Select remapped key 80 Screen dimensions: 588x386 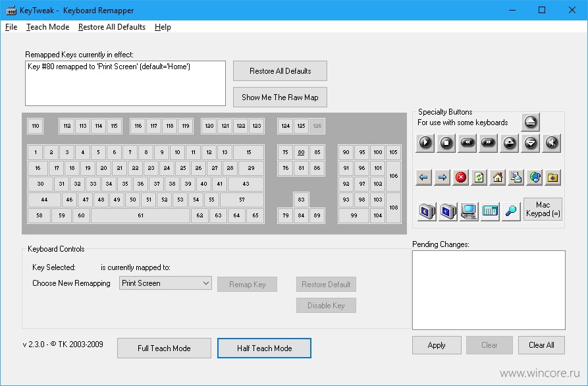(x=301, y=152)
